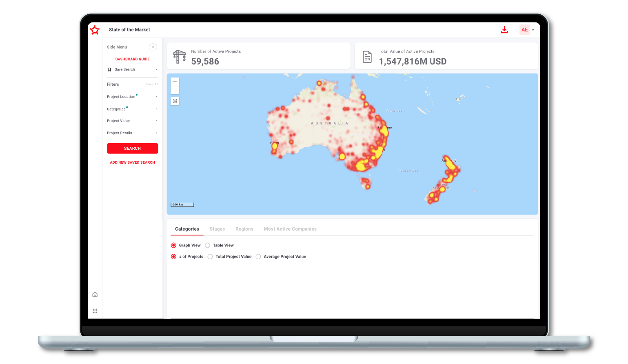Viewport: 628px width, 364px height.
Task: Collapse the Side Menu with arrow button
Action: coord(153,47)
